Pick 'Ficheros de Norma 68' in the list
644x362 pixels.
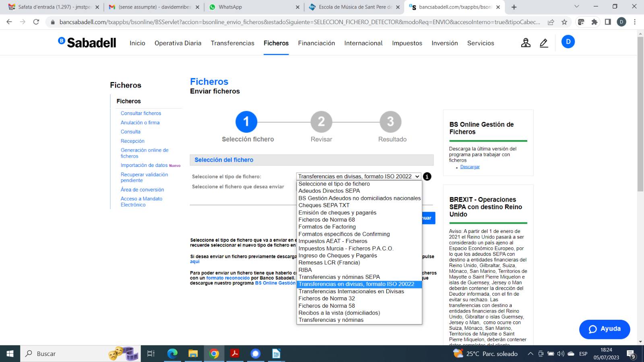click(326, 220)
